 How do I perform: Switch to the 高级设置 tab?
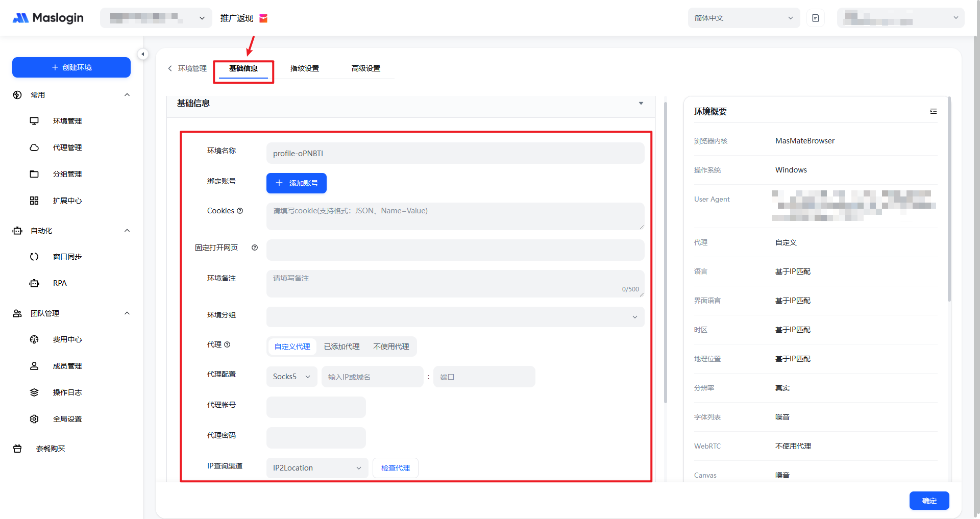point(365,68)
